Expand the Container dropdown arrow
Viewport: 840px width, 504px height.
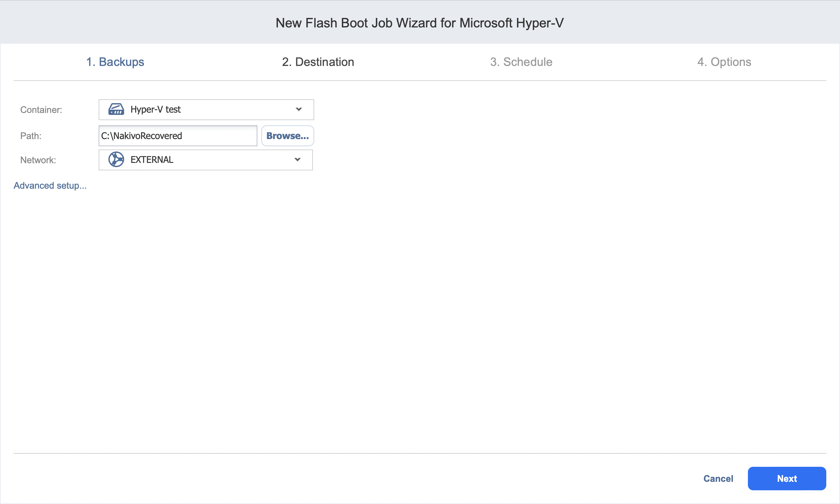299,109
